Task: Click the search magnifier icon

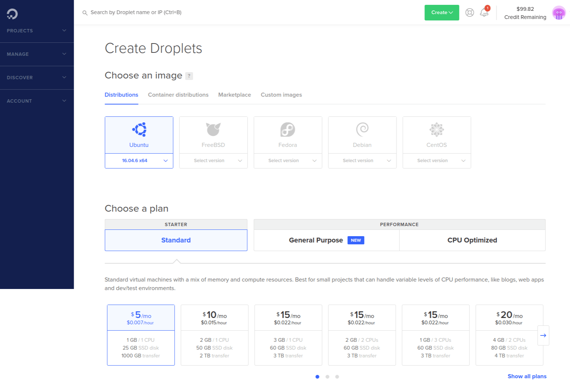Action: pyautogui.click(x=85, y=13)
